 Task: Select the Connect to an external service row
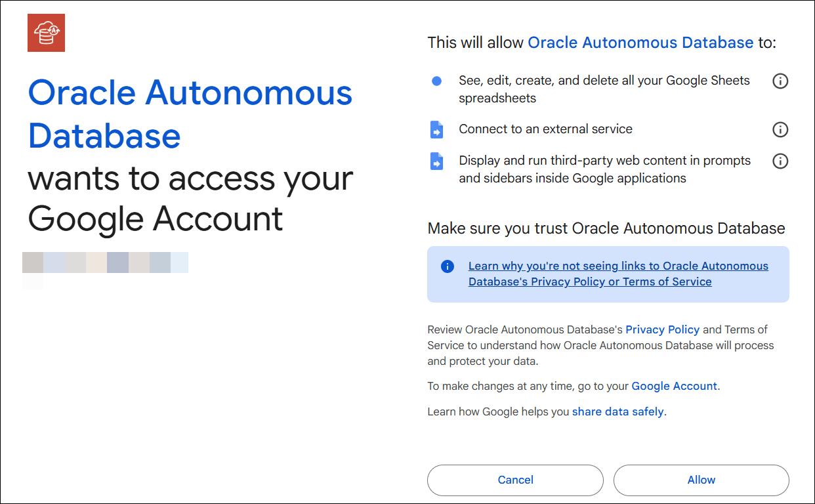(x=545, y=129)
